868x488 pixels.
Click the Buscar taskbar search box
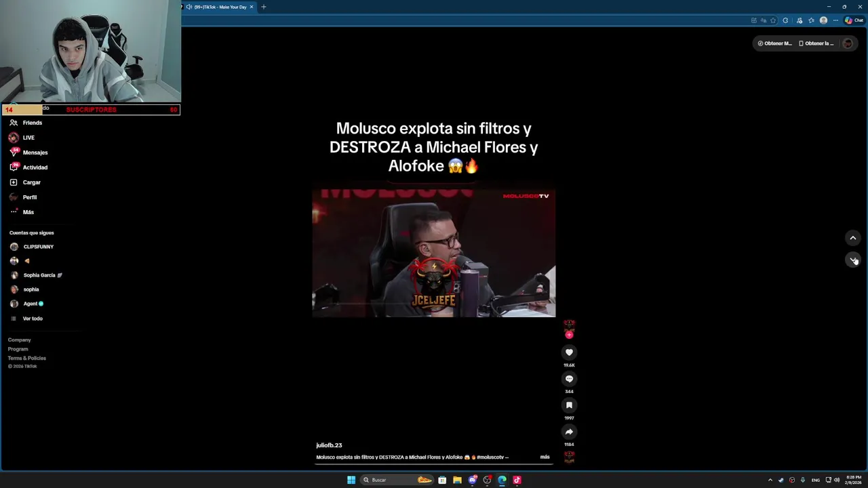(x=397, y=480)
